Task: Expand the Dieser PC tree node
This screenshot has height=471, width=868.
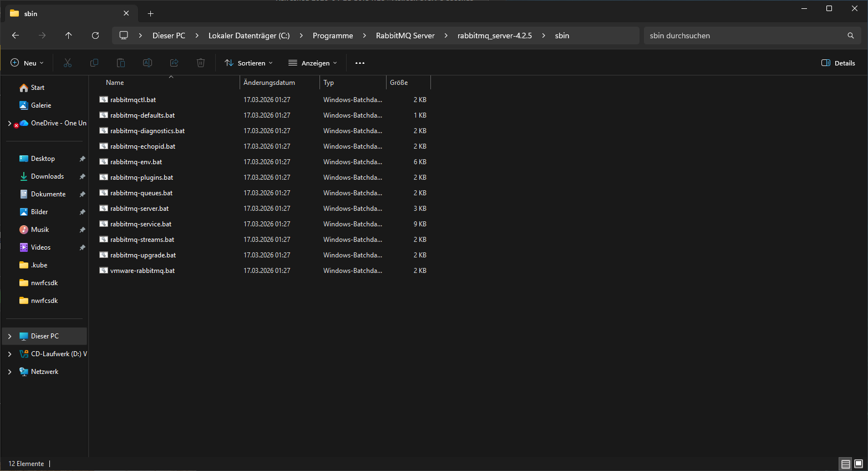Action: click(x=9, y=336)
